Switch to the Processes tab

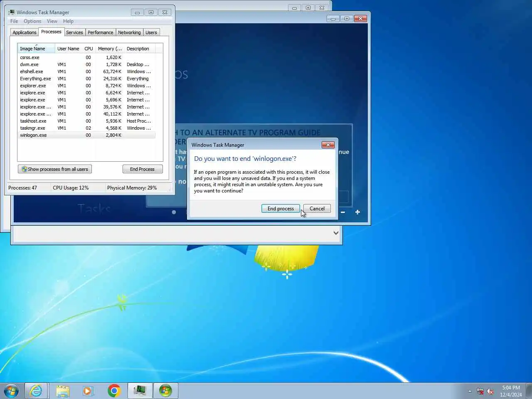[x=51, y=32]
